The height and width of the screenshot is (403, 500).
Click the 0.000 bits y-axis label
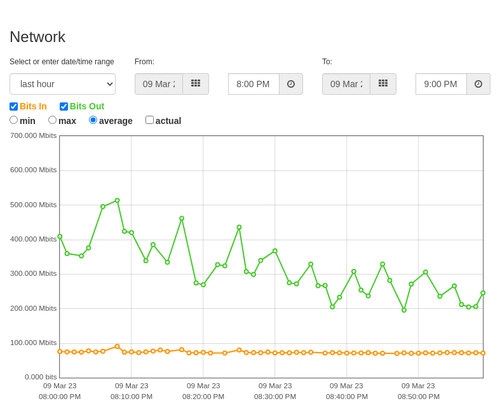coord(41,377)
